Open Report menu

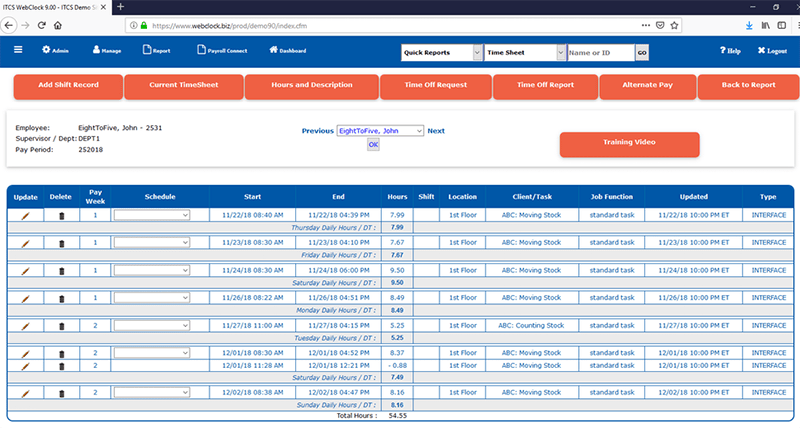[156, 50]
